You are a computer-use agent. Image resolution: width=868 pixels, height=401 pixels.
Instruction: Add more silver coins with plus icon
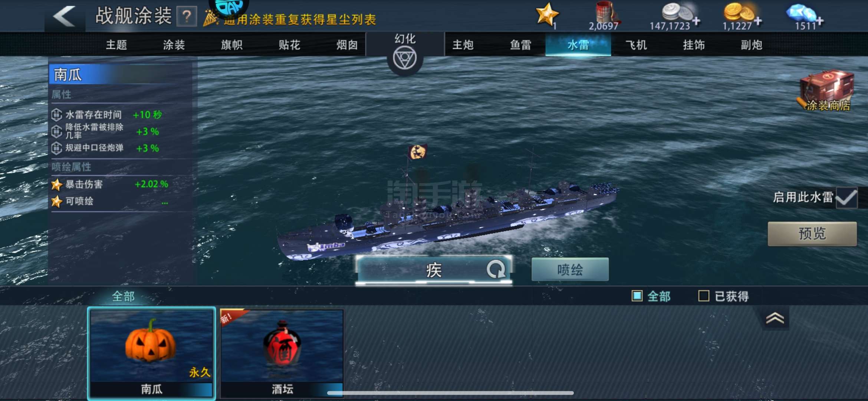click(x=696, y=22)
